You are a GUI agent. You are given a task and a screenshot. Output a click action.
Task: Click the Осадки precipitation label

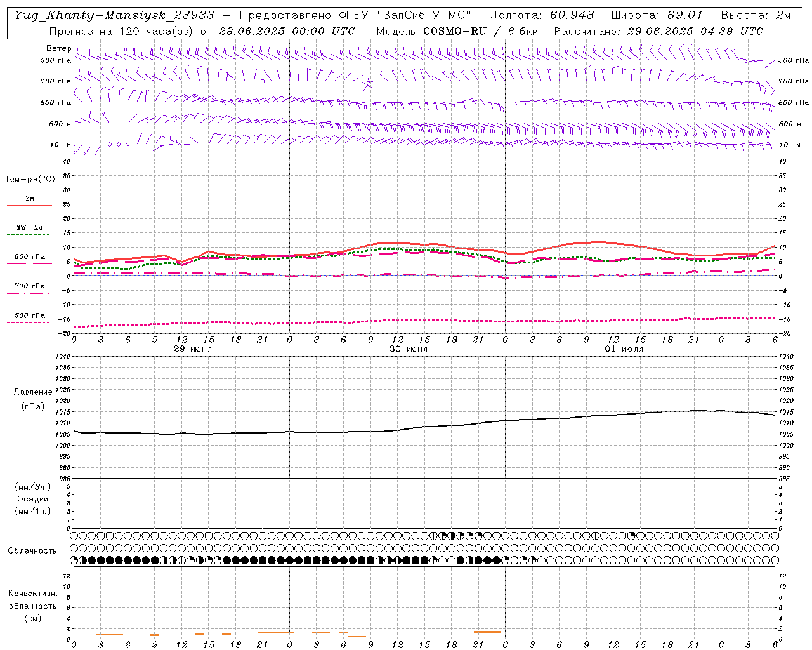(x=33, y=499)
